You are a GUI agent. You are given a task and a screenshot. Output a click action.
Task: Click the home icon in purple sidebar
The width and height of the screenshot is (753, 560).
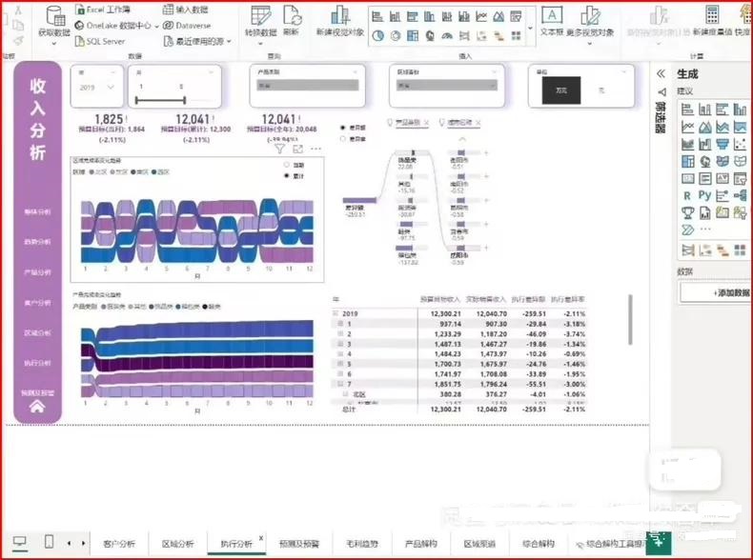pyautogui.click(x=37, y=406)
